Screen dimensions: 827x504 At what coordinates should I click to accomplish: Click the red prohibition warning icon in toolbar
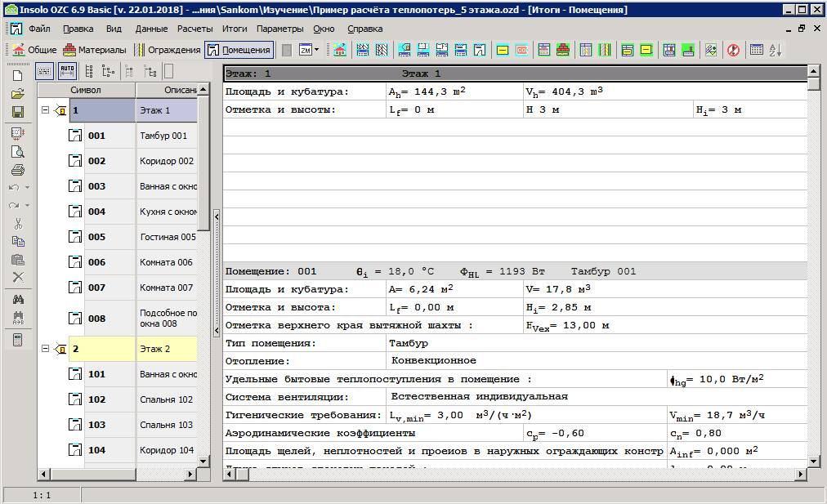(733, 50)
